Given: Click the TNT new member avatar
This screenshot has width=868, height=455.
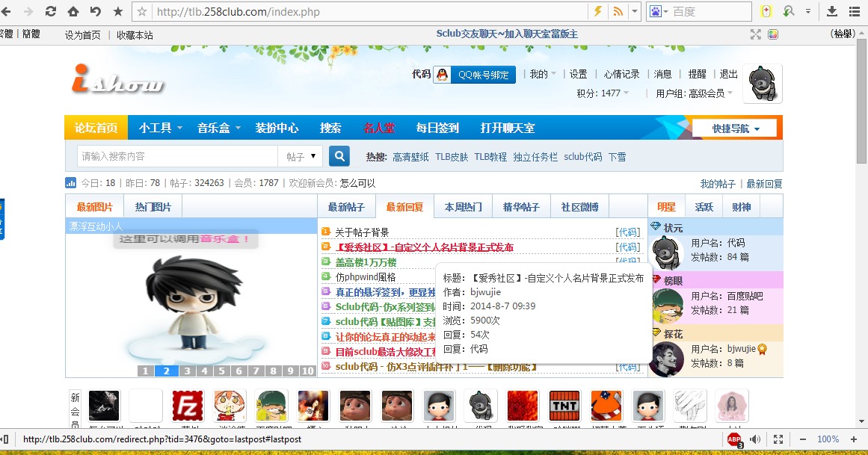Looking at the screenshot, I should pyautogui.click(x=564, y=405).
